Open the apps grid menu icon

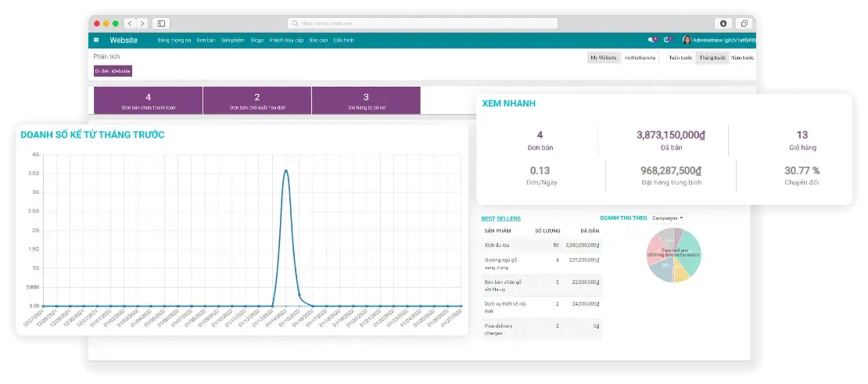pyautogui.click(x=96, y=40)
